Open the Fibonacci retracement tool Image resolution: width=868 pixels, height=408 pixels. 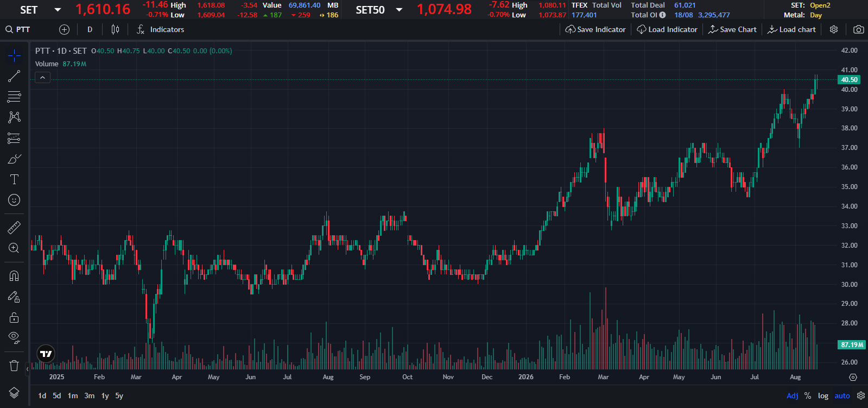coord(14,97)
